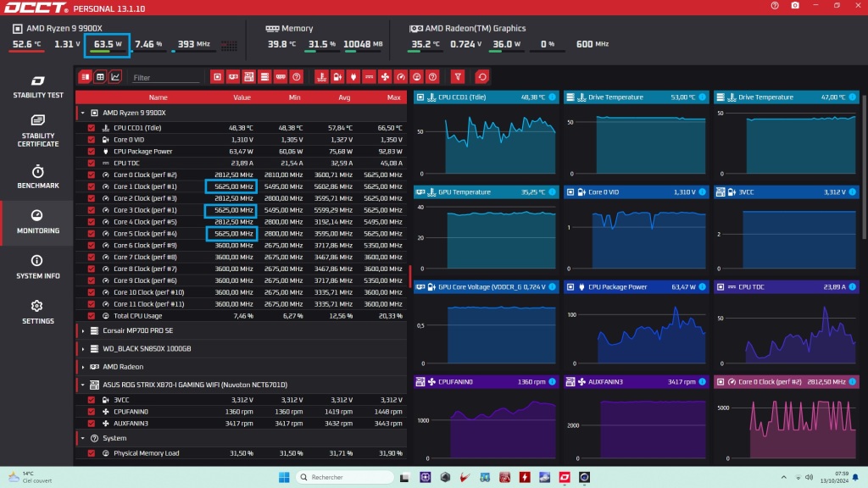
Task: Uncheck the CPUFANIN0 sensor checkbox
Action: [x=92, y=411]
